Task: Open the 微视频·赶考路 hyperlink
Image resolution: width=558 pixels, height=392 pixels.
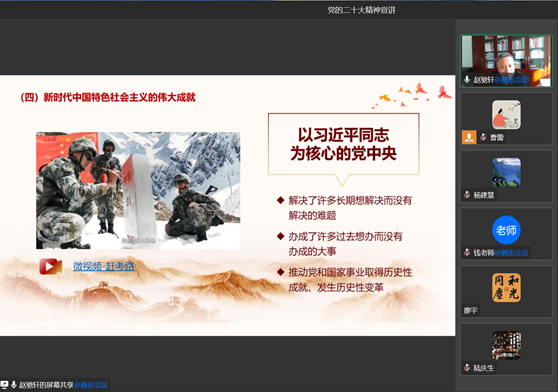Action: coord(104,266)
